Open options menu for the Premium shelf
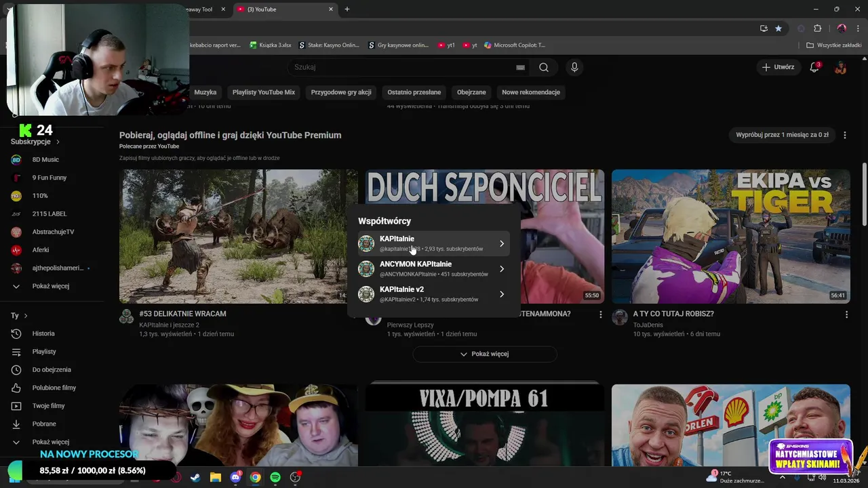This screenshot has height=488, width=868. click(x=844, y=135)
